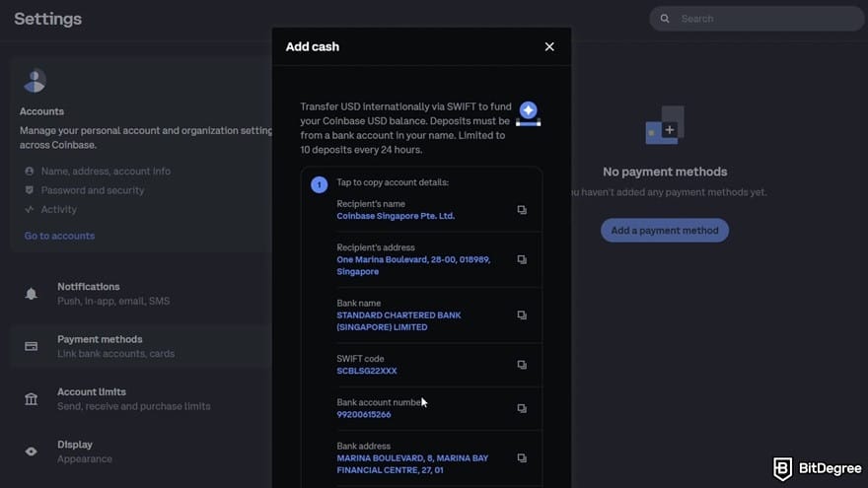Click the search magnifier icon

(664, 19)
